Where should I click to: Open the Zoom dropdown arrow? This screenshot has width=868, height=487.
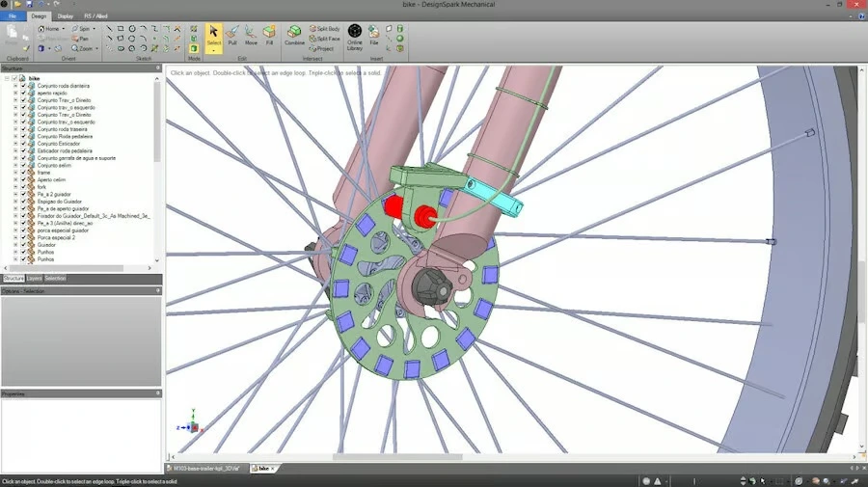[96, 48]
